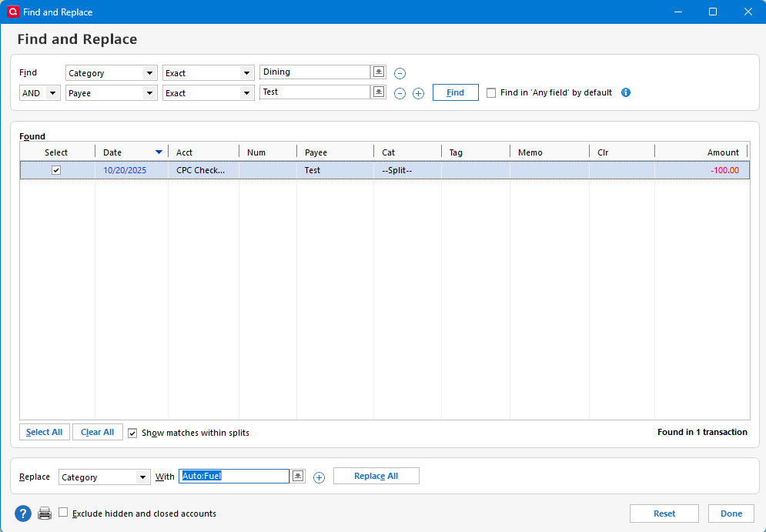Click the Reset button

point(664,514)
